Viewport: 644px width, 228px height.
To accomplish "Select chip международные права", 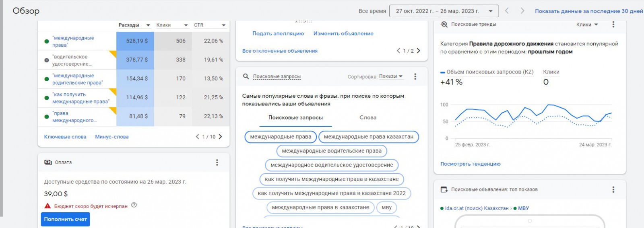I will pos(281,137).
